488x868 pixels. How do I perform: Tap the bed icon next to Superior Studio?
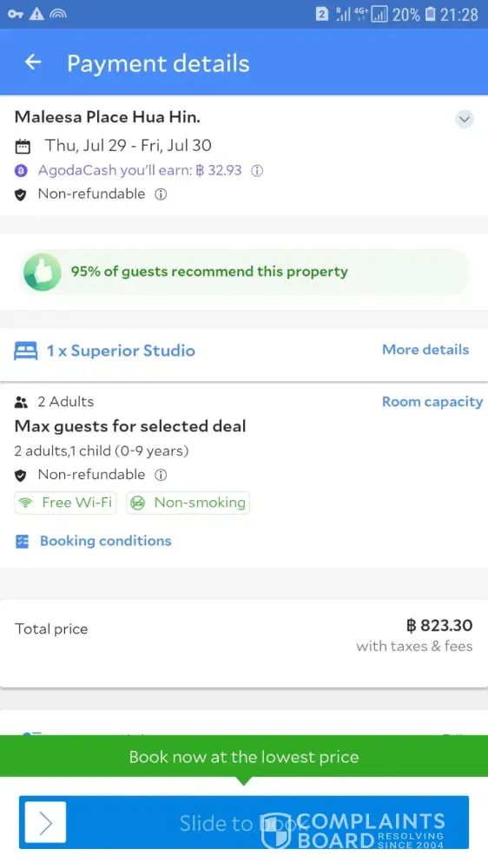point(26,351)
